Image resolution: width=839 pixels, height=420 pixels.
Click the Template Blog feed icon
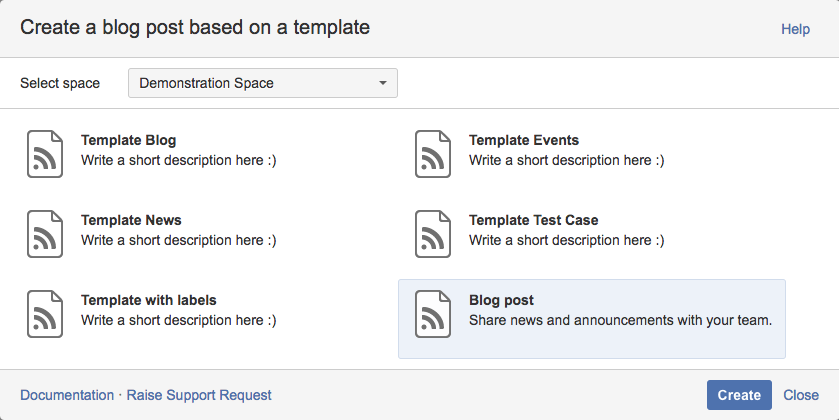coord(45,152)
